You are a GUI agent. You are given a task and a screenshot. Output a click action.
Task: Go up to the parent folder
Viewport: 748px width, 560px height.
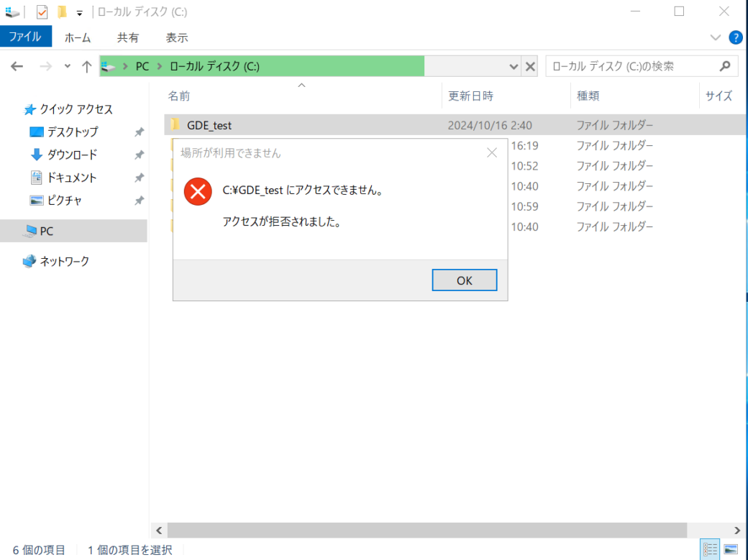point(86,66)
